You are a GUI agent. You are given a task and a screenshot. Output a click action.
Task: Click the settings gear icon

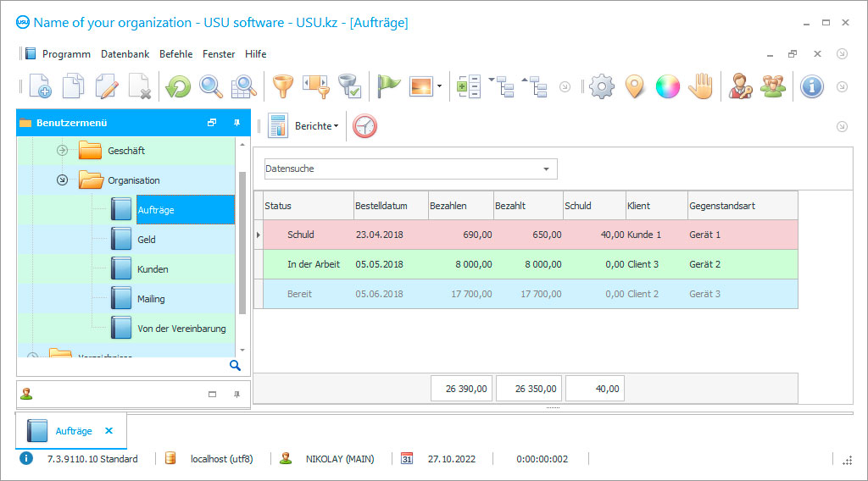(602, 87)
